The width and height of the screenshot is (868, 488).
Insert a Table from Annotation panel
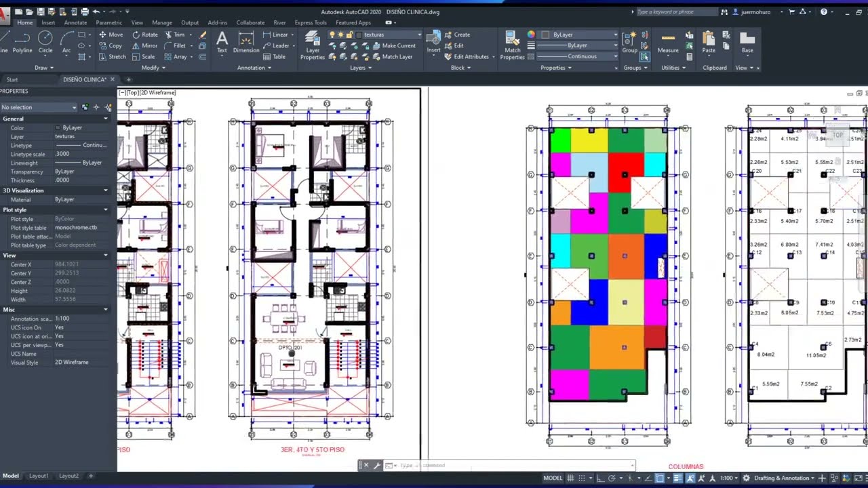274,56
